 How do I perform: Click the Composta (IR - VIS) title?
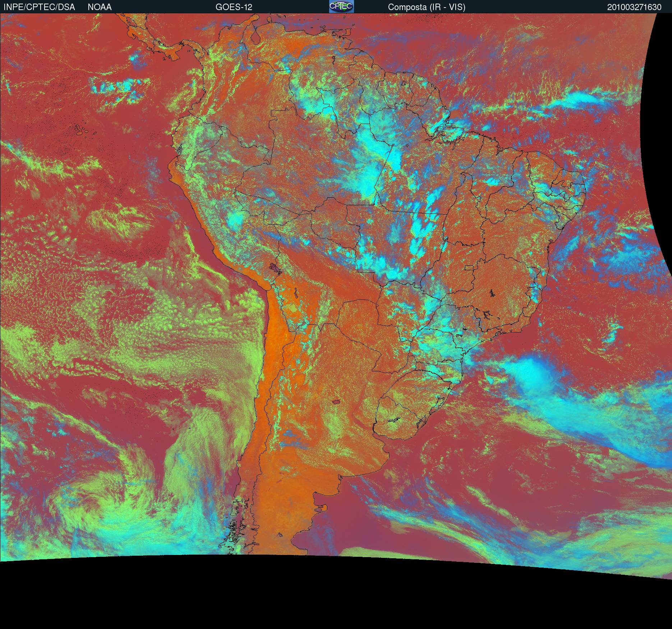coord(427,7)
